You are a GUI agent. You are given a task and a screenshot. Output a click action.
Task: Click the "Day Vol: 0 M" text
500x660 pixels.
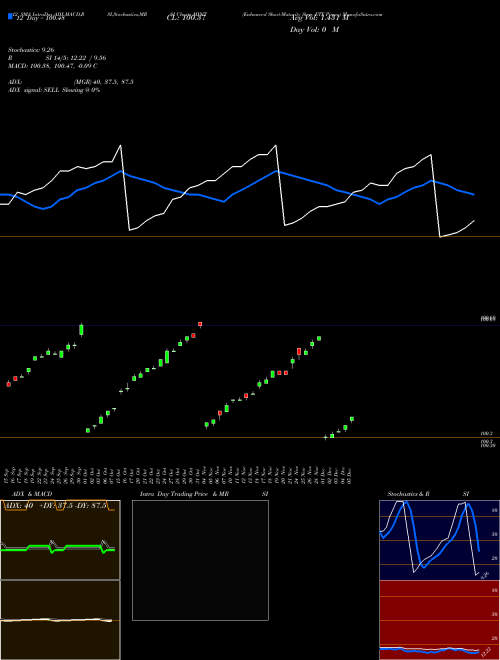(314, 30)
